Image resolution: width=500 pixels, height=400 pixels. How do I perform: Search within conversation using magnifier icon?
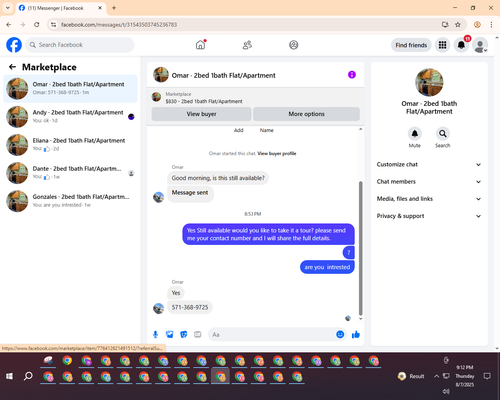pos(443,134)
